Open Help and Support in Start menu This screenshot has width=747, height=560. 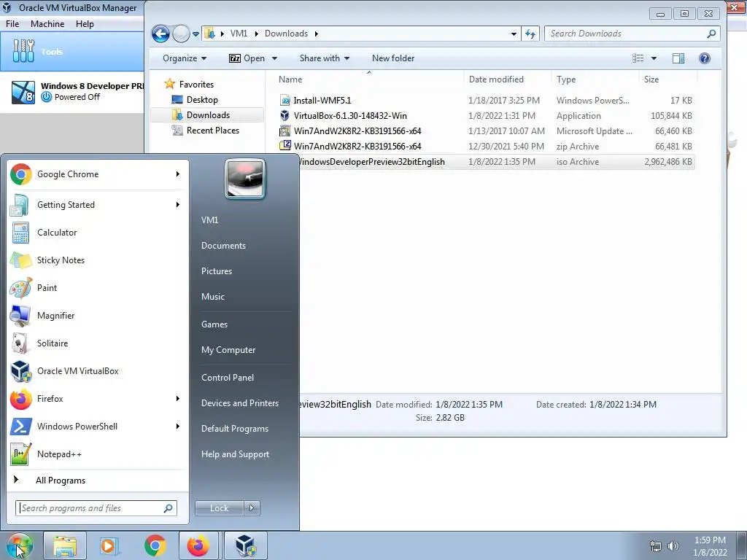(235, 454)
